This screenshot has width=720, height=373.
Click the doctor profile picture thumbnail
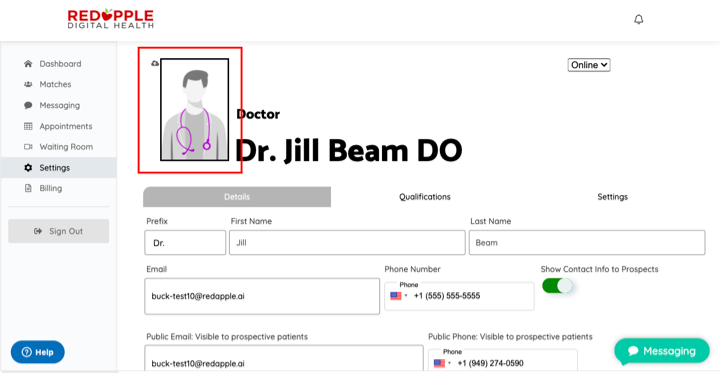[194, 109]
